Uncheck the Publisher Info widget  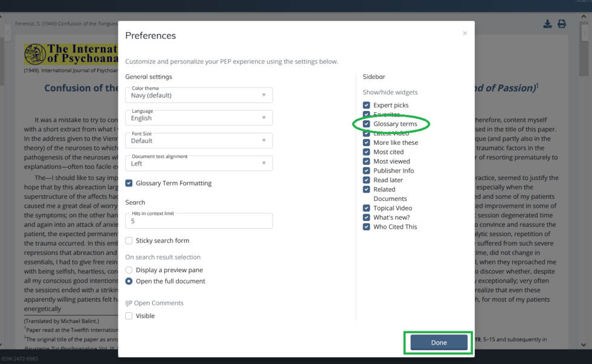[x=367, y=171]
